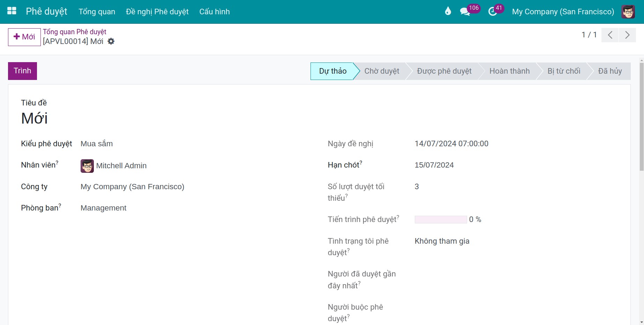Viewport: 644px width, 325px height.
Task: Click the Nhân viên help question mark
Action: tap(57, 163)
